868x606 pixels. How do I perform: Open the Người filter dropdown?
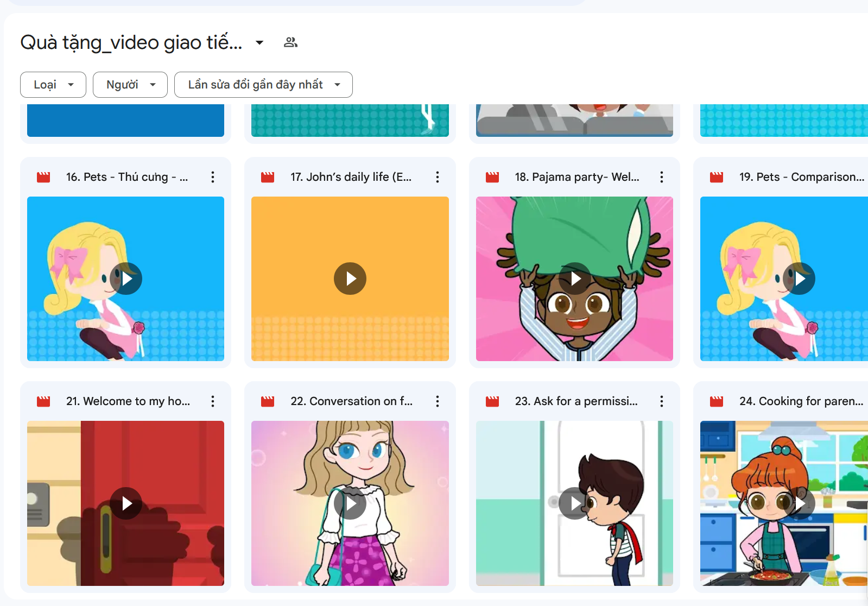130,85
